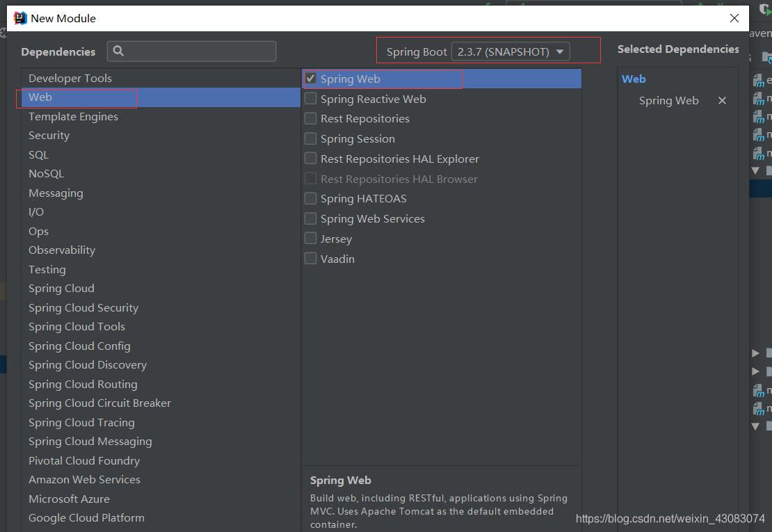Open the Spring Cloud Config category
The image size is (772, 532).
[x=161, y=346]
